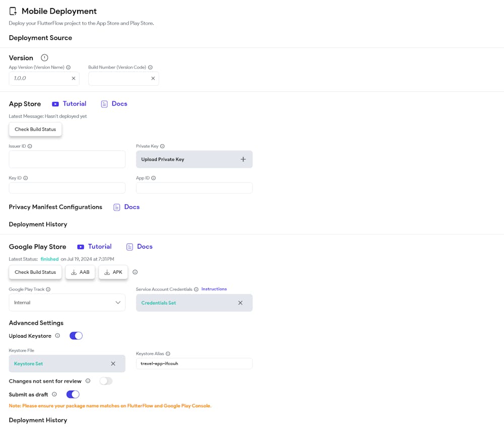
Task: Click the Keystore Alias input field
Action: tap(194, 363)
